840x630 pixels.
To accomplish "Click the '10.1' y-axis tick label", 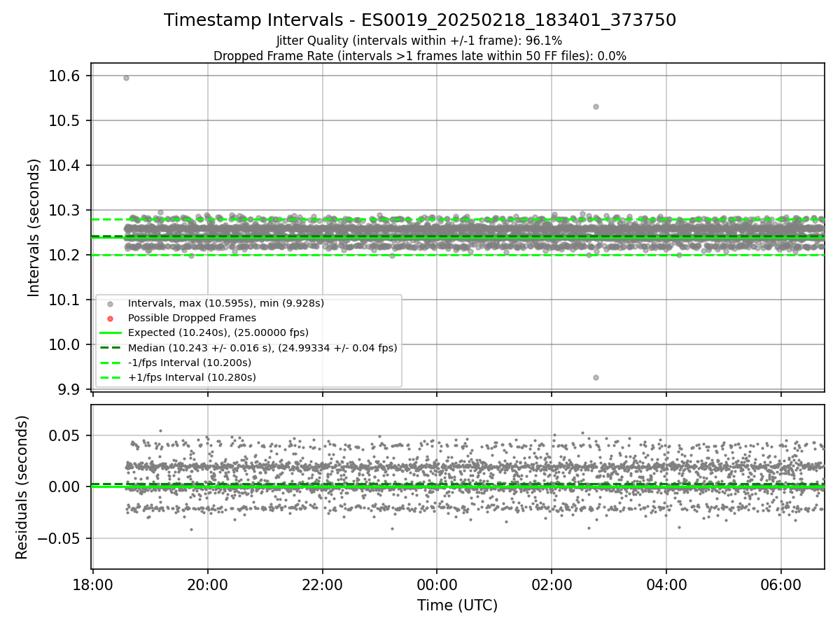I will 64,300.
